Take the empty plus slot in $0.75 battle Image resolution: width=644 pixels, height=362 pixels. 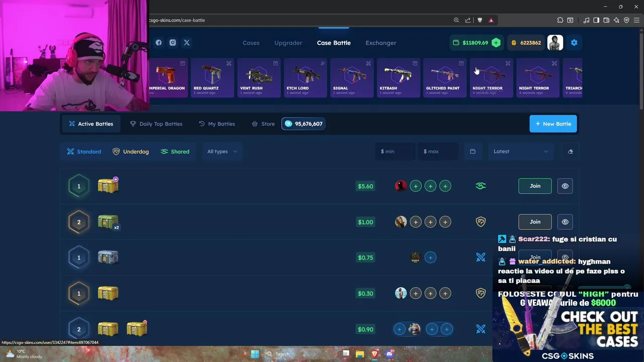pyautogui.click(x=430, y=257)
